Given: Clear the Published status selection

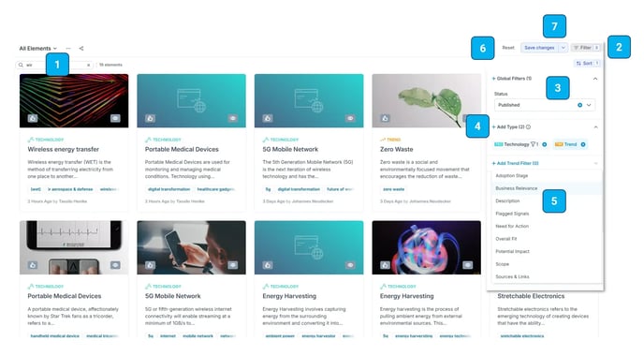Looking at the screenshot, I should [580, 105].
